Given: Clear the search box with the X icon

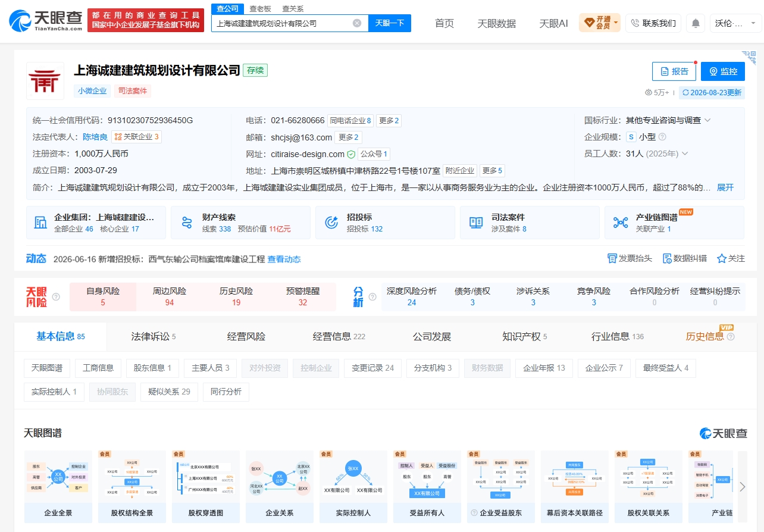Looking at the screenshot, I should click(357, 23).
